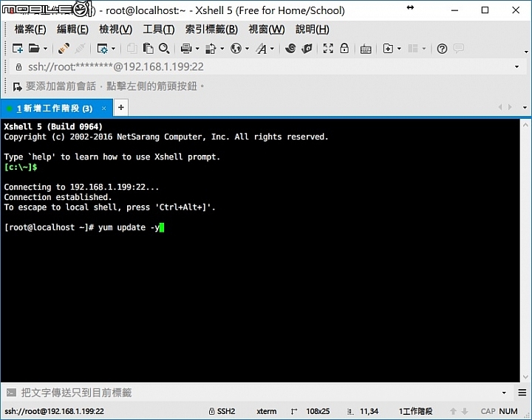Open the toolbar overflow arrow

(526, 52)
